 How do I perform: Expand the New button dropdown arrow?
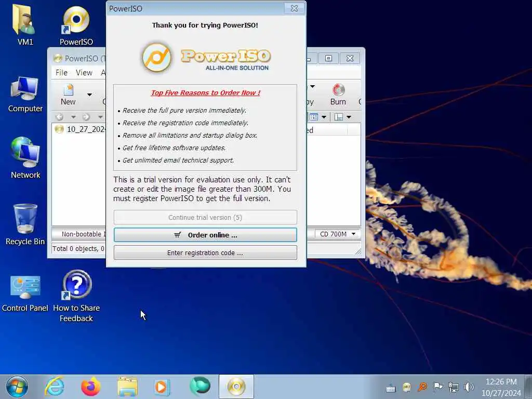click(x=89, y=95)
